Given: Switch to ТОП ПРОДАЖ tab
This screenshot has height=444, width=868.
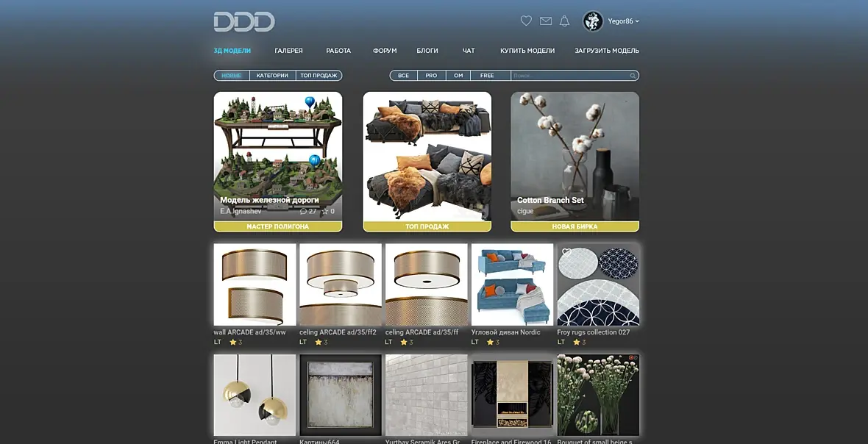Looking at the screenshot, I should pyautogui.click(x=319, y=76).
